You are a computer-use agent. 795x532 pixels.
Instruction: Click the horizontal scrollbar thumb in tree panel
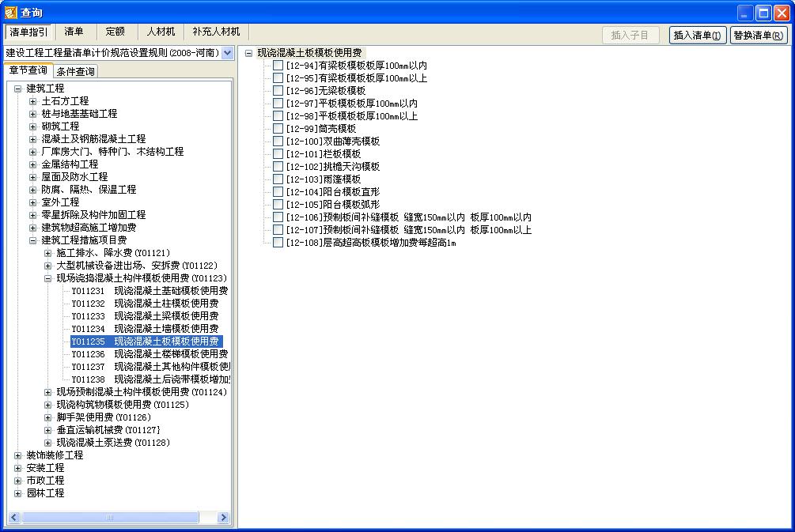click(x=109, y=518)
